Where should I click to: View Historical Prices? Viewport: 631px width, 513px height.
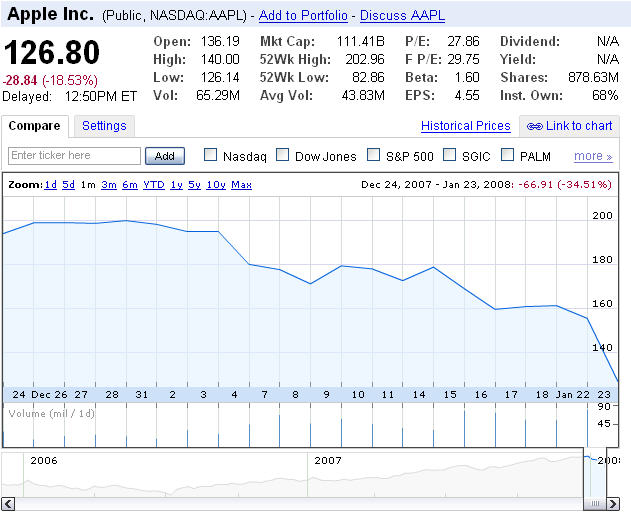click(466, 126)
